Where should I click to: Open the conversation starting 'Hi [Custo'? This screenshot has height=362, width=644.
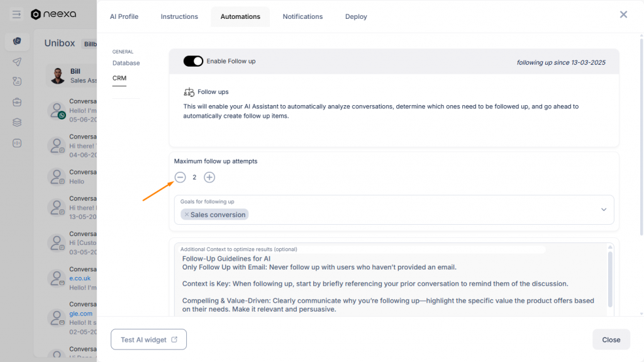[72, 243]
